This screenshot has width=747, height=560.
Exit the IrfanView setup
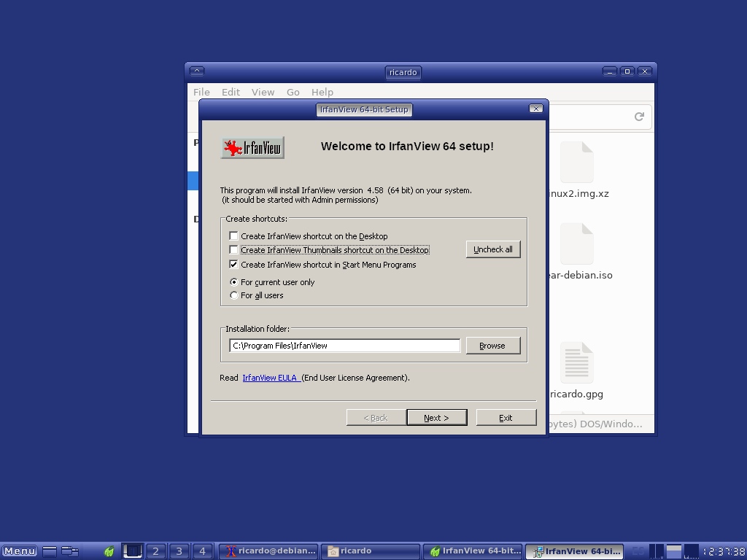tap(506, 418)
